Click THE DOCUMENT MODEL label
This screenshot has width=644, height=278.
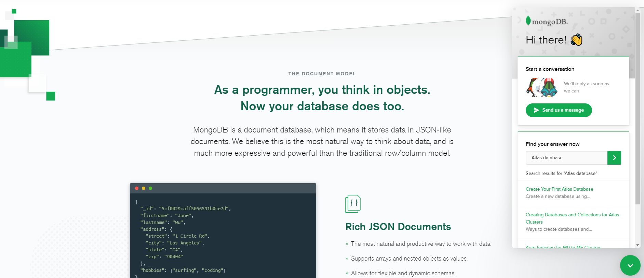click(x=322, y=74)
